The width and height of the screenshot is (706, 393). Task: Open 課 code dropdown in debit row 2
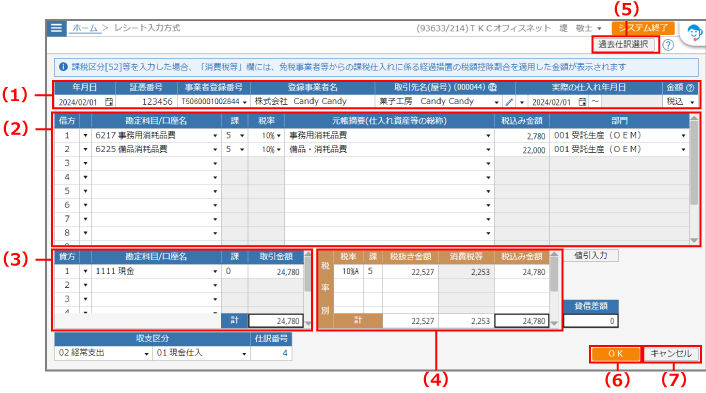click(242, 149)
